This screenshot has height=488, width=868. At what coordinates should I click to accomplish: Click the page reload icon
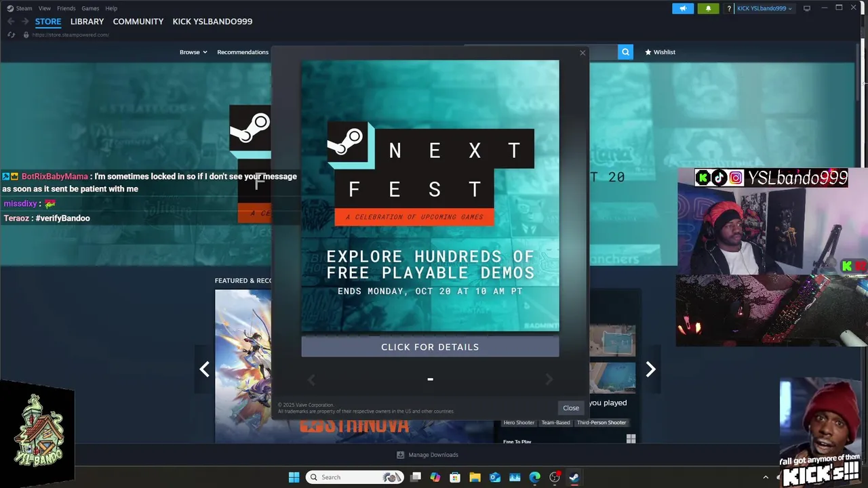tap(11, 35)
